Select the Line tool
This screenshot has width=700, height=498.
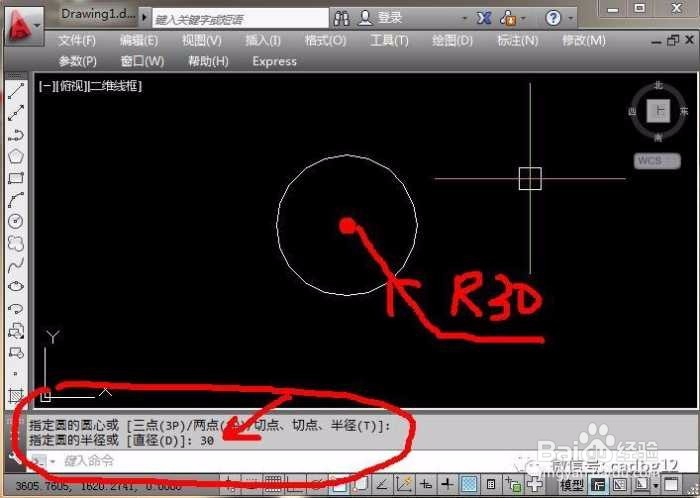16,91
